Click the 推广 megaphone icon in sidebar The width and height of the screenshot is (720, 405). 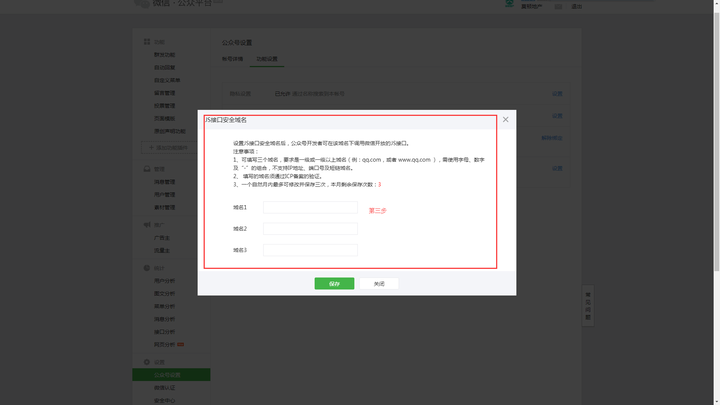147,225
